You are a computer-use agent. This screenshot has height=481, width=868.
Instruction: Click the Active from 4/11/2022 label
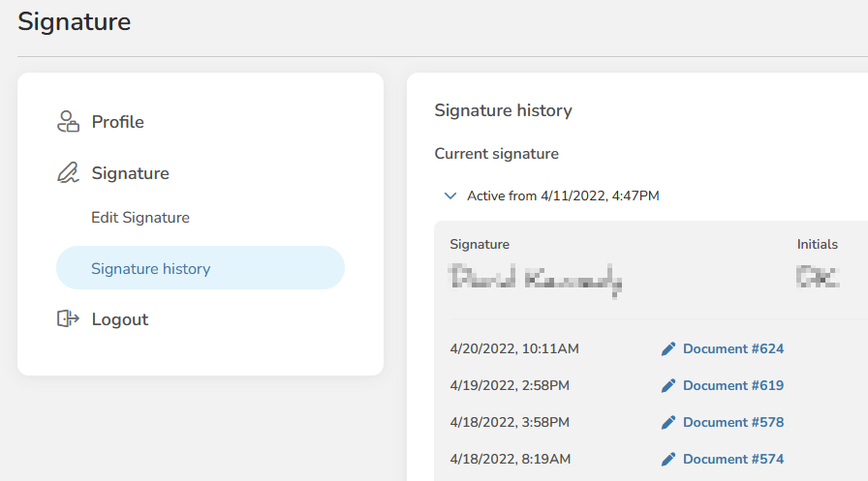563,195
